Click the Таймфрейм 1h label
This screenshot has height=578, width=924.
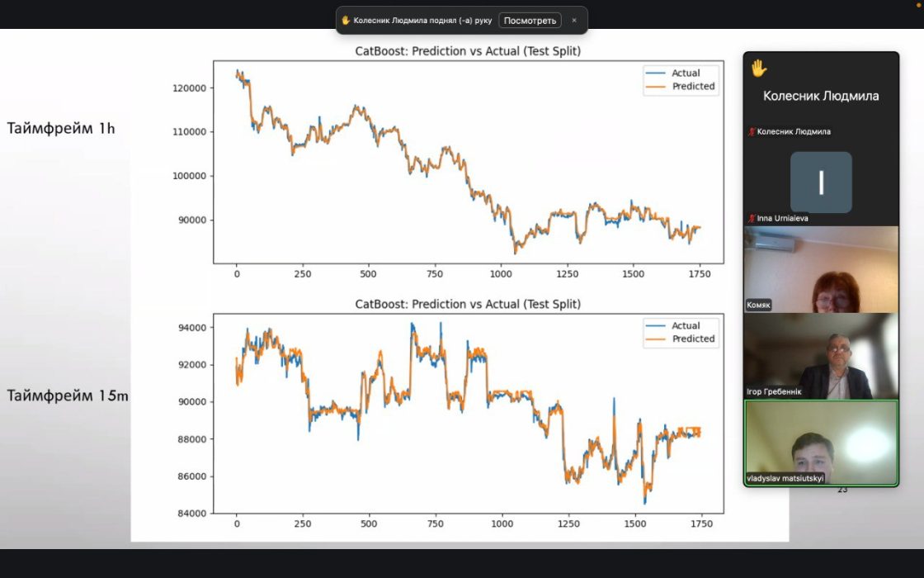point(61,128)
